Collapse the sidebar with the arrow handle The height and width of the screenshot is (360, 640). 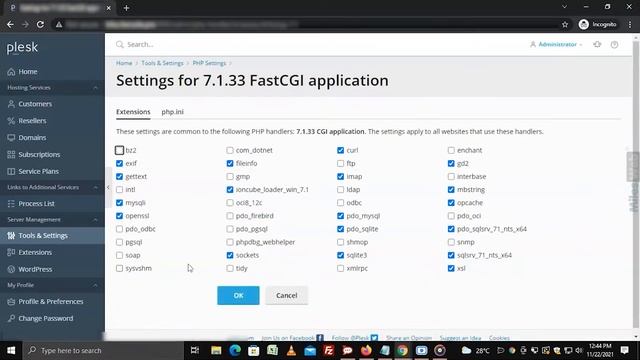point(108,187)
